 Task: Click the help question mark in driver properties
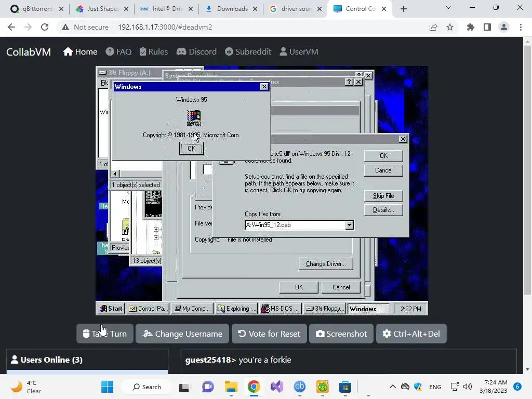coord(349,82)
